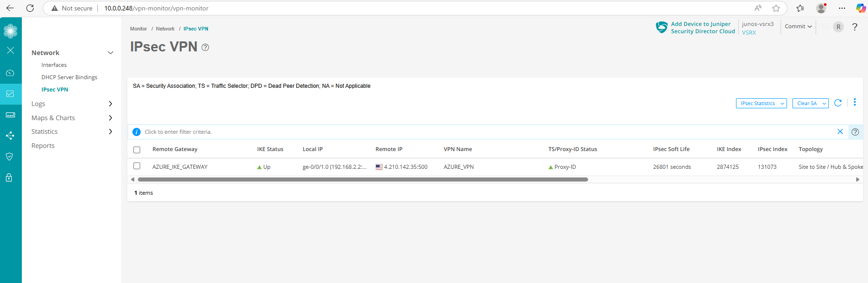This screenshot has width=868, height=283.
Task: Expand the Commit dropdown menu
Action: click(x=798, y=26)
